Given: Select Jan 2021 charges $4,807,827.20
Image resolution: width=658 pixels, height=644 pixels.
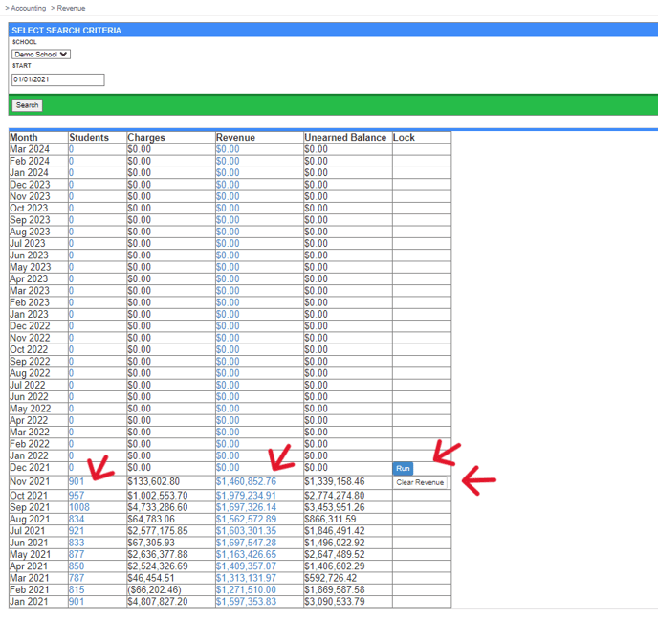Looking at the screenshot, I should point(158,602).
